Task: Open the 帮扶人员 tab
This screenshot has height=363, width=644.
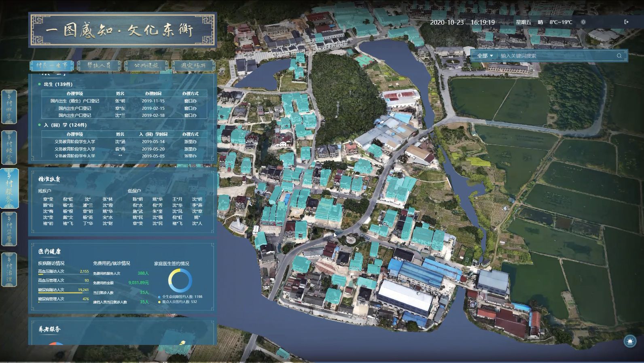Action: tap(99, 65)
